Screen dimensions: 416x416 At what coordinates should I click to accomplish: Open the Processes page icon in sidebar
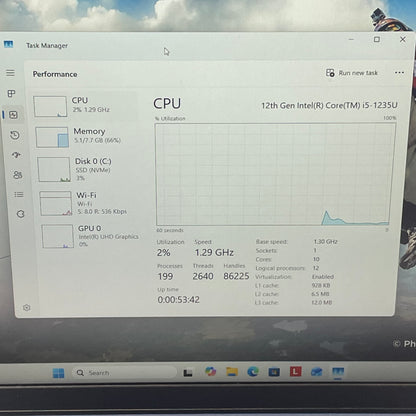coord(12,94)
